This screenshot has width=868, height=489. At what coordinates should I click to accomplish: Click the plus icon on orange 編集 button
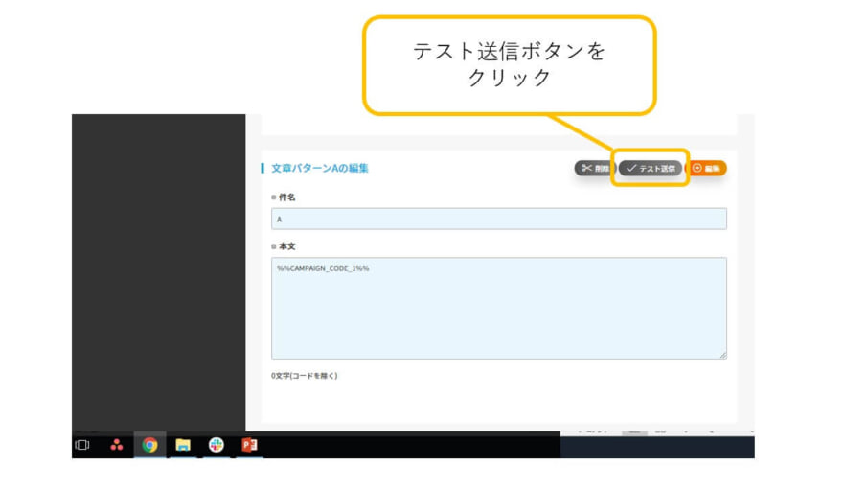(x=697, y=168)
